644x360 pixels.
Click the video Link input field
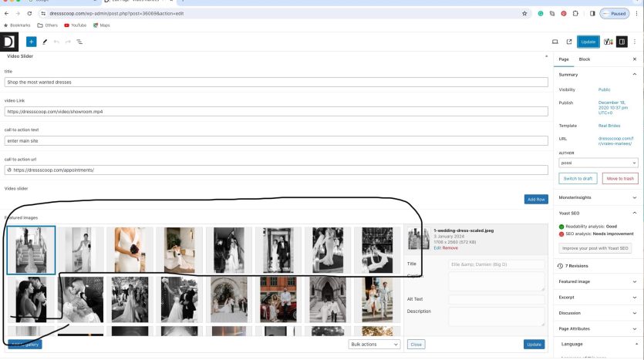[x=275, y=111]
